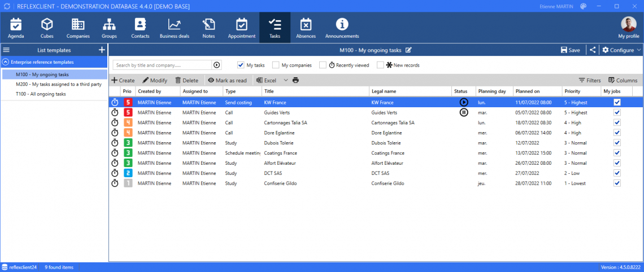Open the Absences module
This screenshot has height=272, width=644.
(306, 28)
